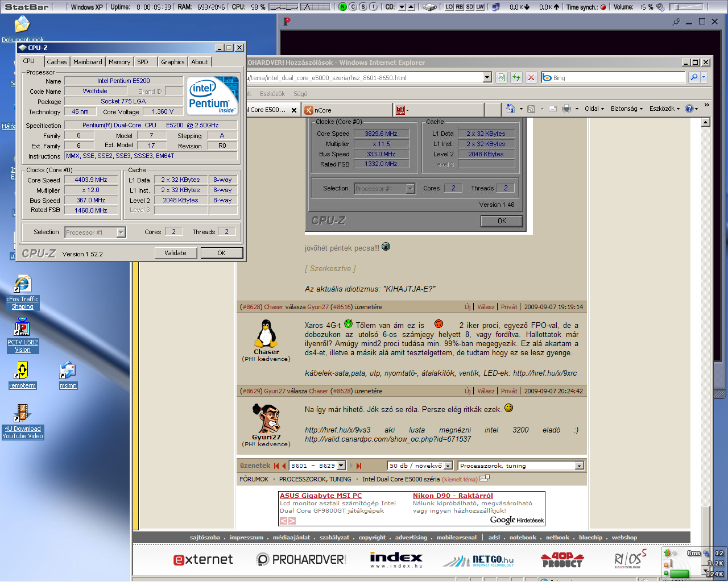Open the PCTV USB2 Vision desktop icon
Viewport: 728px width, 582px height.
coord(22,328)
